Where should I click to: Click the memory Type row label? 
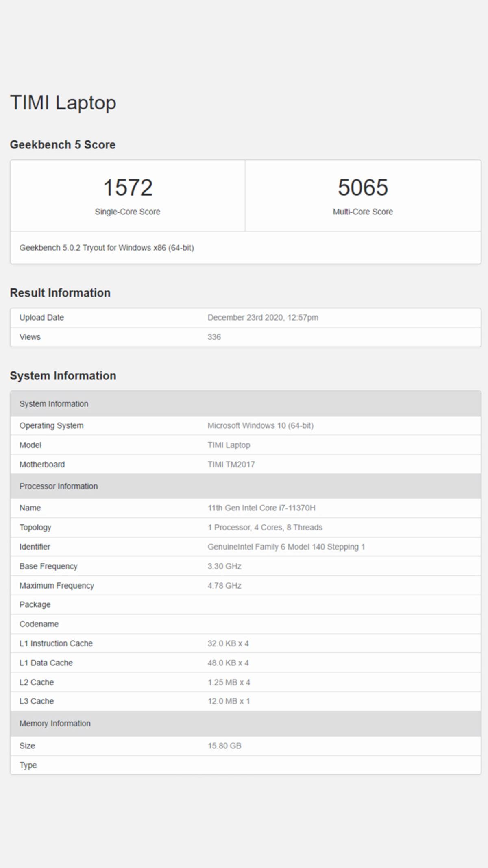click(x=28, y=765)
